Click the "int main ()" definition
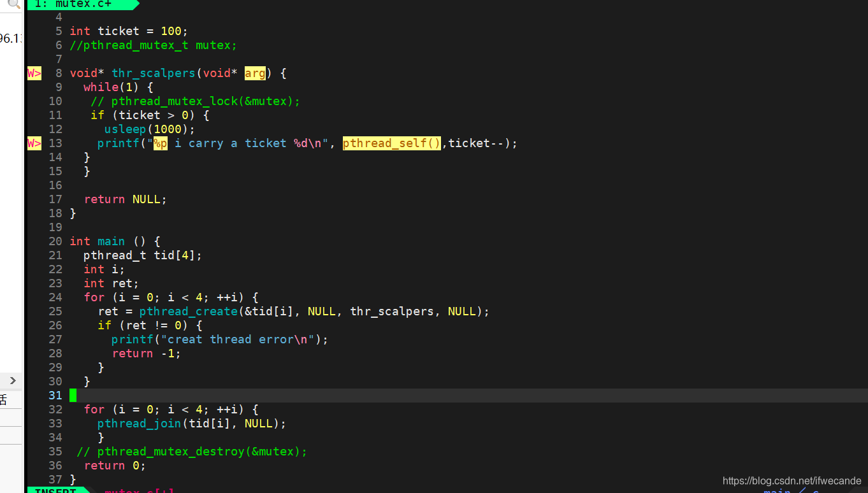Screen dimensions: 868x493 pyautogui.click(x=108, y=241)
